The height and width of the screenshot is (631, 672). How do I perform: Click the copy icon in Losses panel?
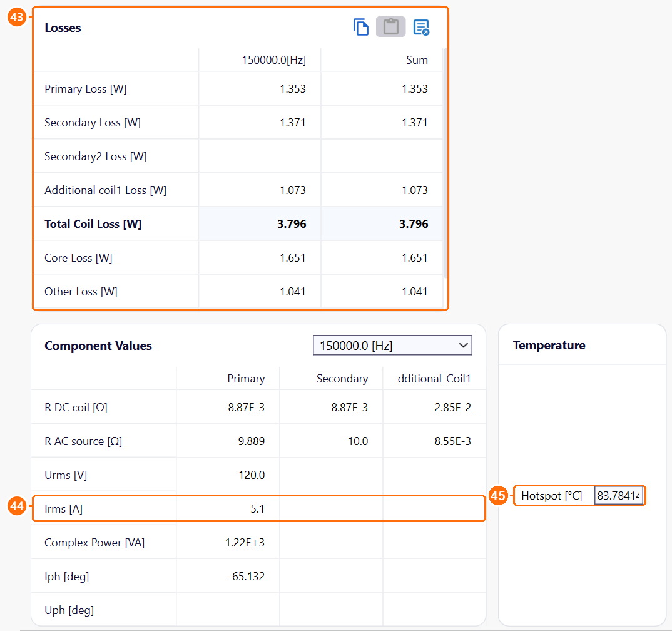pyautogui.click(x=361, y=28)
